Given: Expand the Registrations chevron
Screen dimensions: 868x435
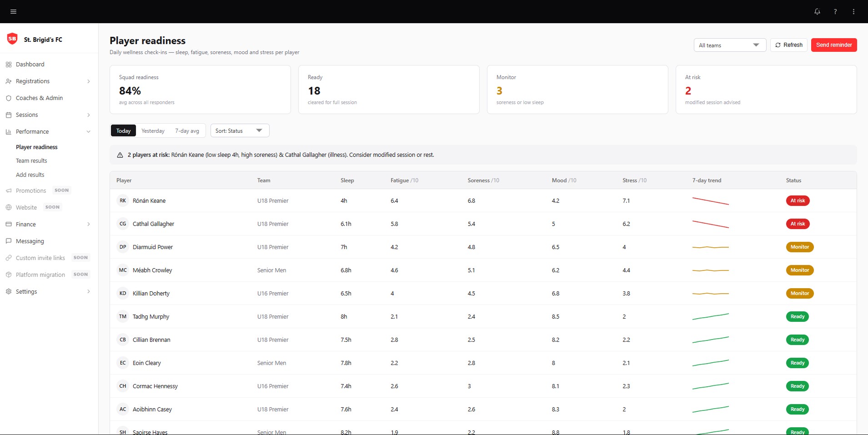Looking at the screenshot, I should pos(89,81).
